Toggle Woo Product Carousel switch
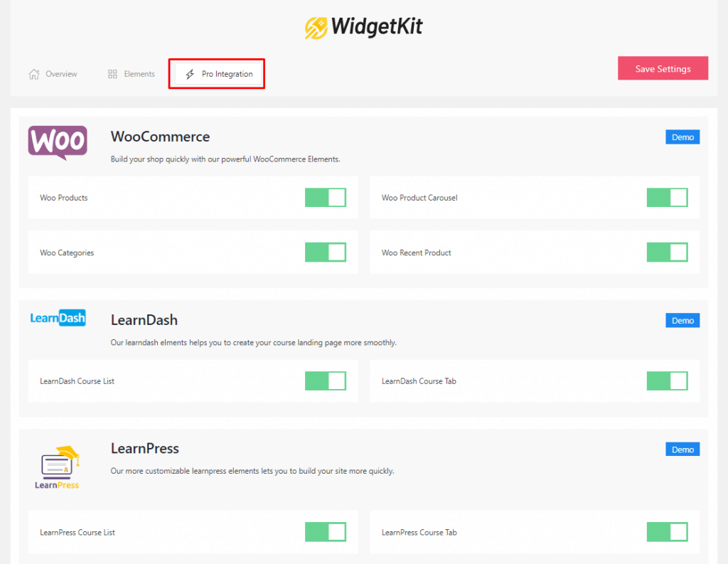 (667, 198)
